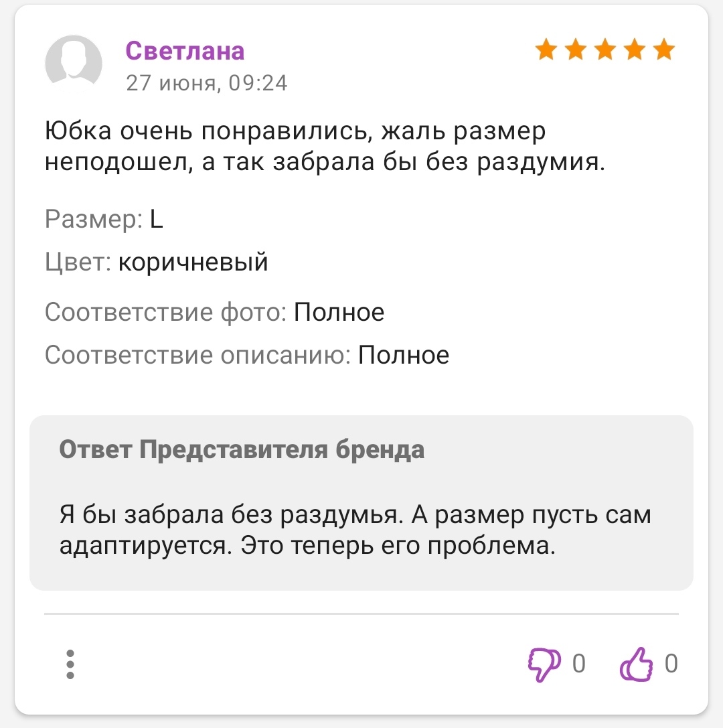Click the review text about the skirt

pos(325,147)
